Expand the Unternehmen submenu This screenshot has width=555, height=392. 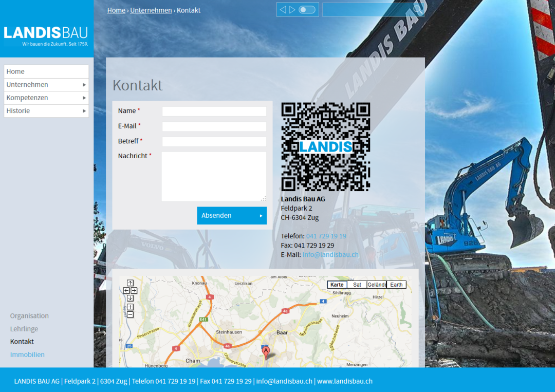pos(84,84)
